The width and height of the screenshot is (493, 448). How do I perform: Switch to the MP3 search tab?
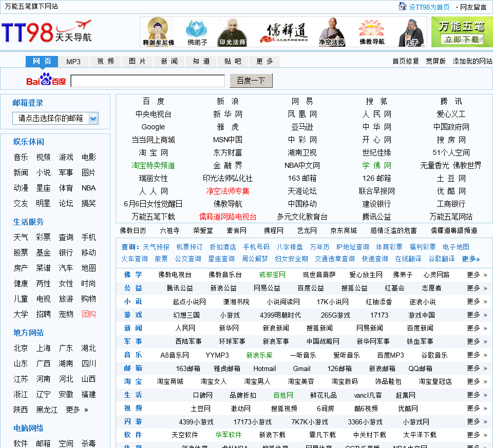(73, 61)
